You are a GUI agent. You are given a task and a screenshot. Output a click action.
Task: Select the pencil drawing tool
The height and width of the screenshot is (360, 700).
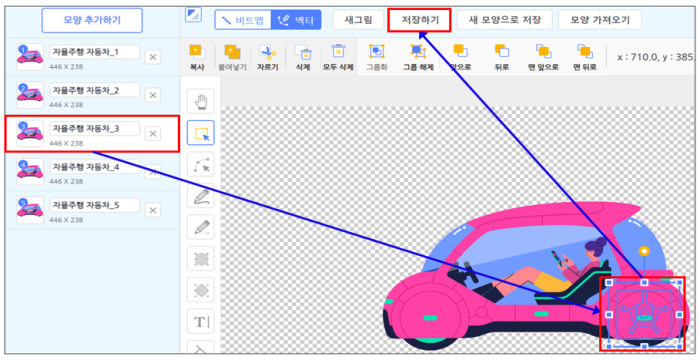point(200,227)
